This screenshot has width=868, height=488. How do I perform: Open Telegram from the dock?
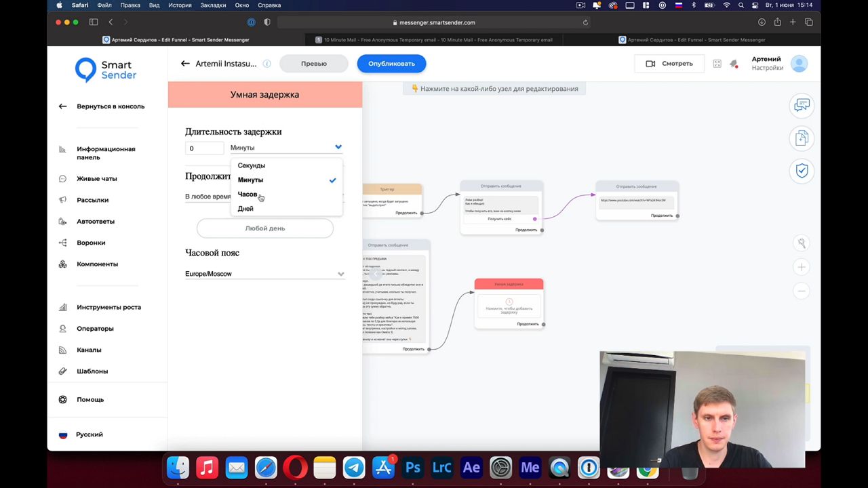tap(354, 468)
